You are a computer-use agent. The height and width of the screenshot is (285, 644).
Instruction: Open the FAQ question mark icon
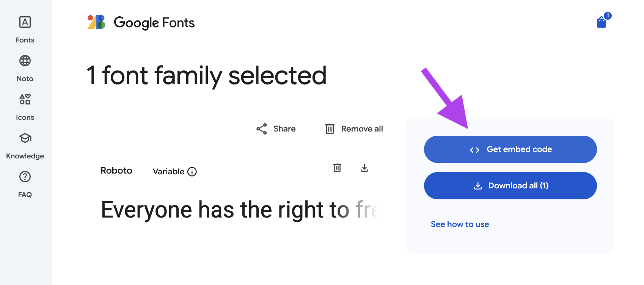[25, 177]
